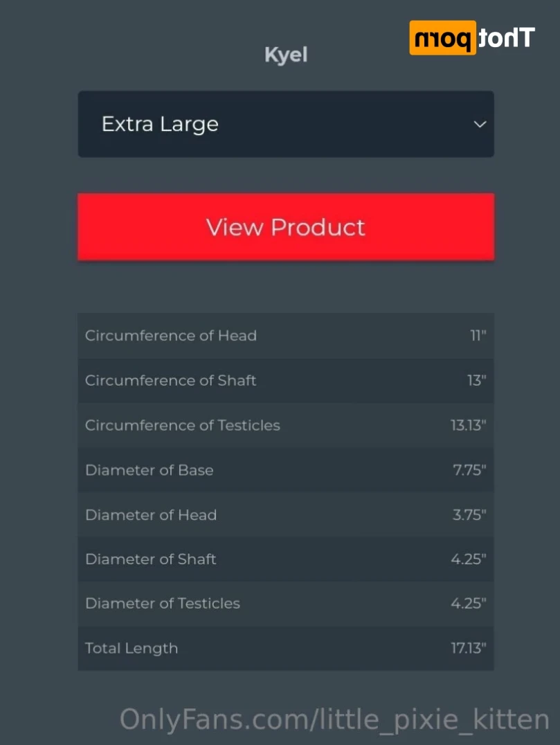The image size is (560, 745).
Task: Click the 13" shaft circumference value
Action: [477, 380]
